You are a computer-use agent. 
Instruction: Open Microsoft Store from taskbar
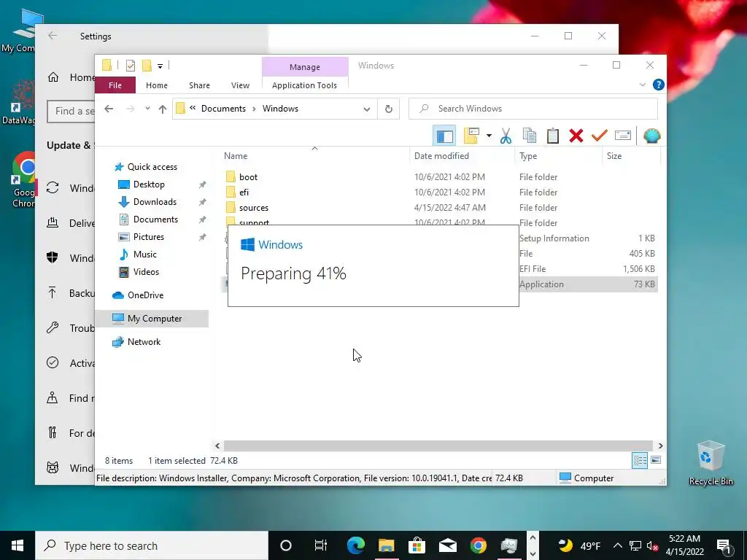click(417, 545)
